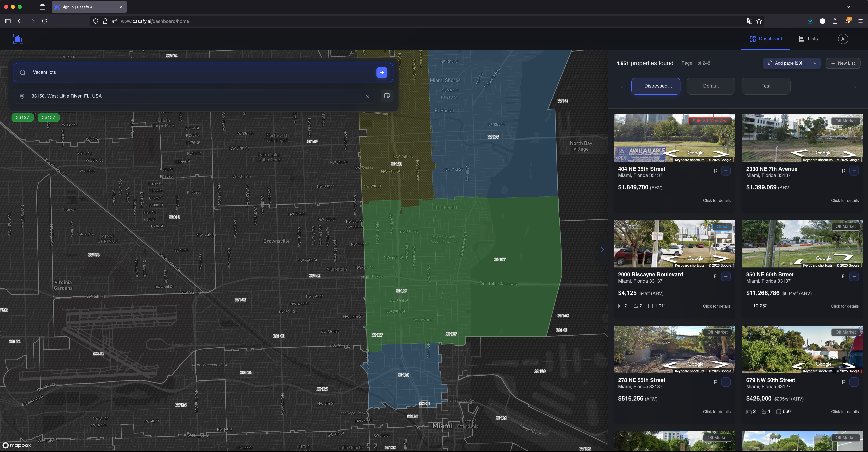Flag 679 NW 50th Street property
The image size is (868, 452).
pos(843,382)
